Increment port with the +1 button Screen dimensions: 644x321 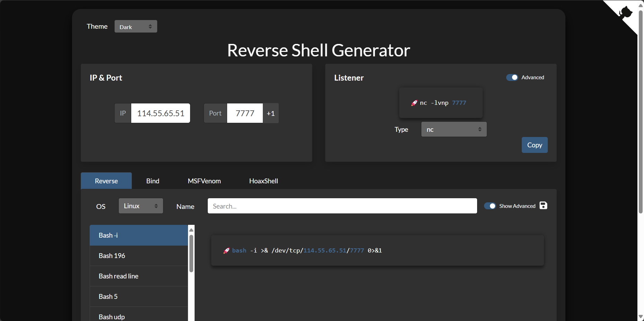click(271, 113)
